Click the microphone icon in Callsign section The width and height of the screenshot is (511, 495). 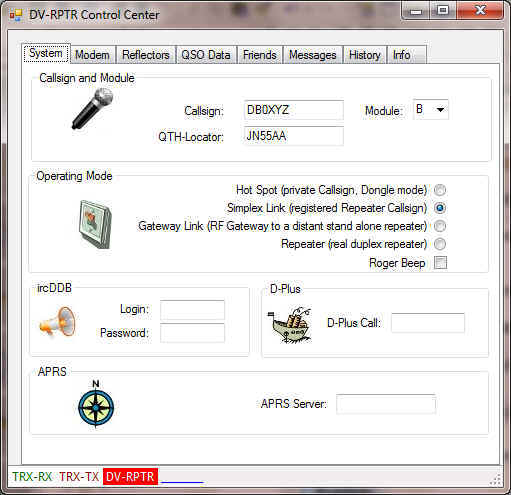[x=93, y=109]
